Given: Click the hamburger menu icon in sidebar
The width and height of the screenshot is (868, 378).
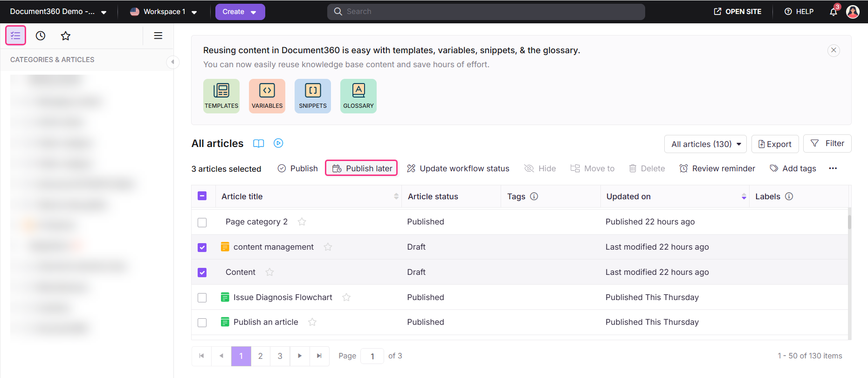Looking at the screenshot, I should tap(158, 35).
